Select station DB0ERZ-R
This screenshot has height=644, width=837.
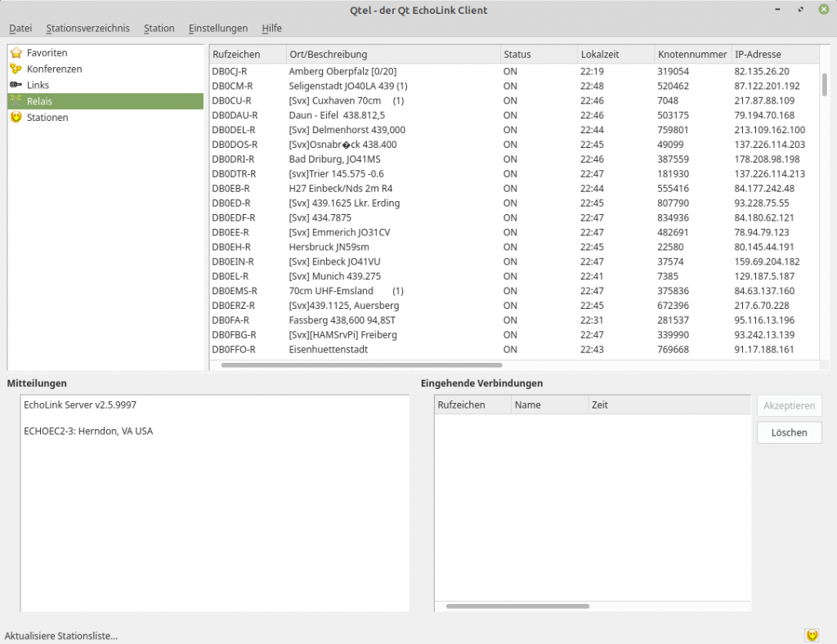[233, 306]
